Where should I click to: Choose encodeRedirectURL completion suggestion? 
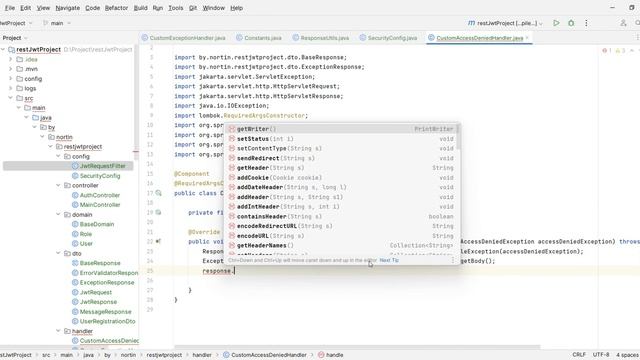[x=341, y=226]
